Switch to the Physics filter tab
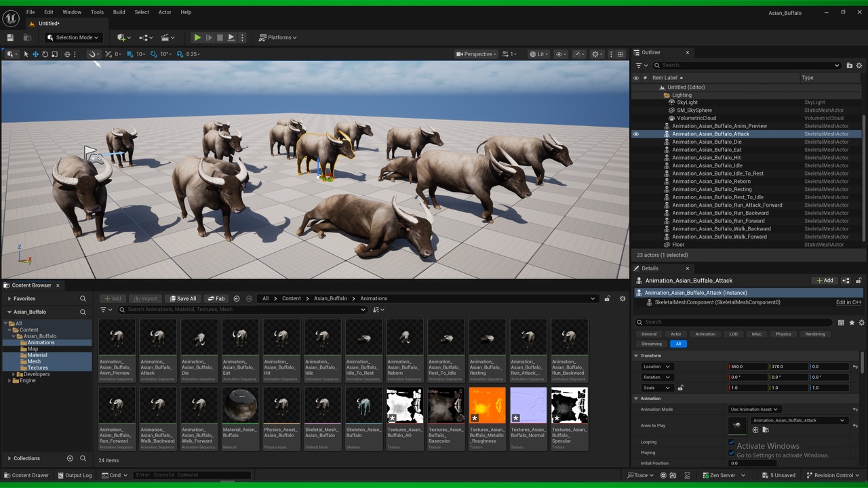Image resolution: width=868 pixels, height=488 pixels. [x=783, y=334]
